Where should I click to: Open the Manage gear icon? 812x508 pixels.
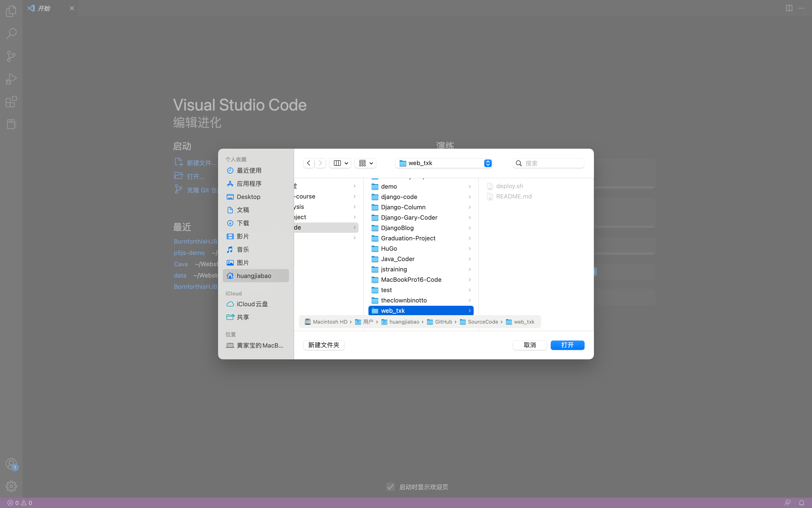pyautogui.click(x=11, y=486)
